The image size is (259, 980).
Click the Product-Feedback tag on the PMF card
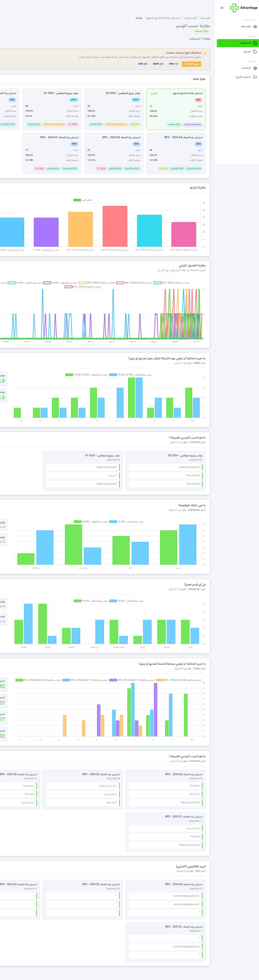point(192,124)
